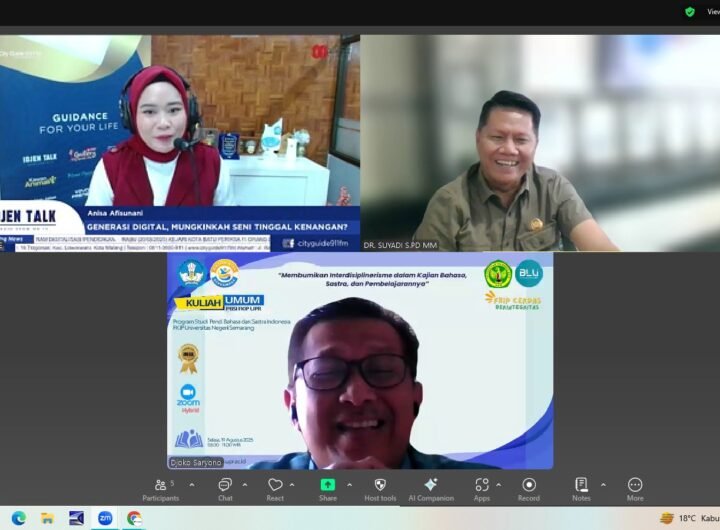This screenshot has width=720, height=530.
Task: Click the Djoko Saryono name label
Action: tap(196, 462)
